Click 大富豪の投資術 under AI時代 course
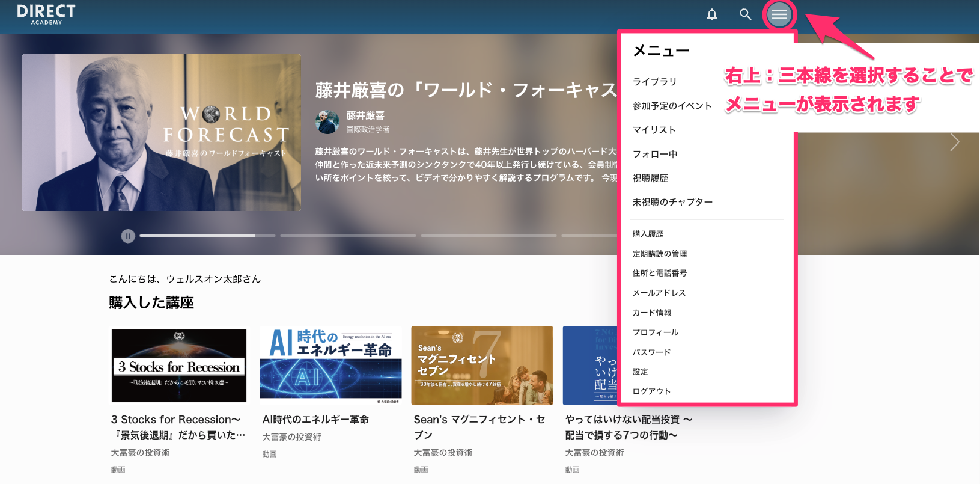 [x=291, y=437]
